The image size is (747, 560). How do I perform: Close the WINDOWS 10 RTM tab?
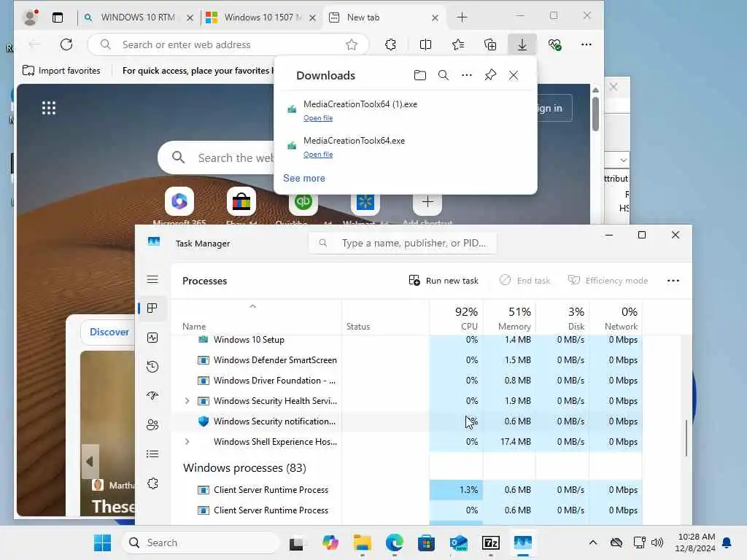[190, 17]
